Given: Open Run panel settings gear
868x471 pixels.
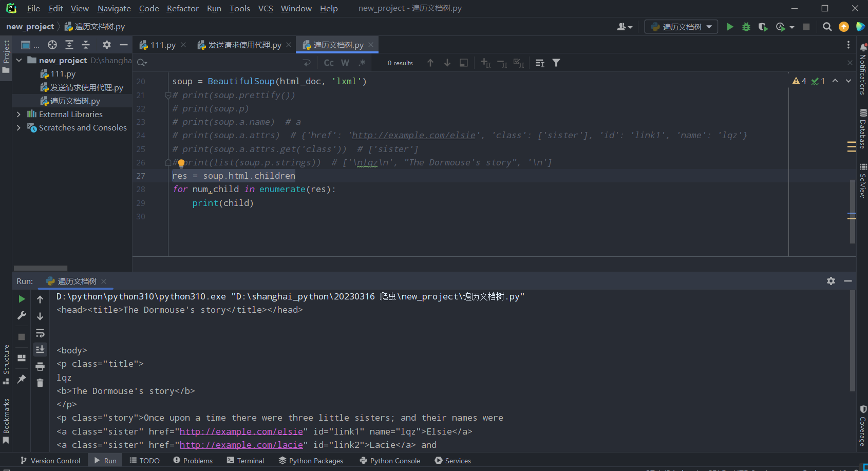Looking at the screenshot, I should (x=831, y=281).
